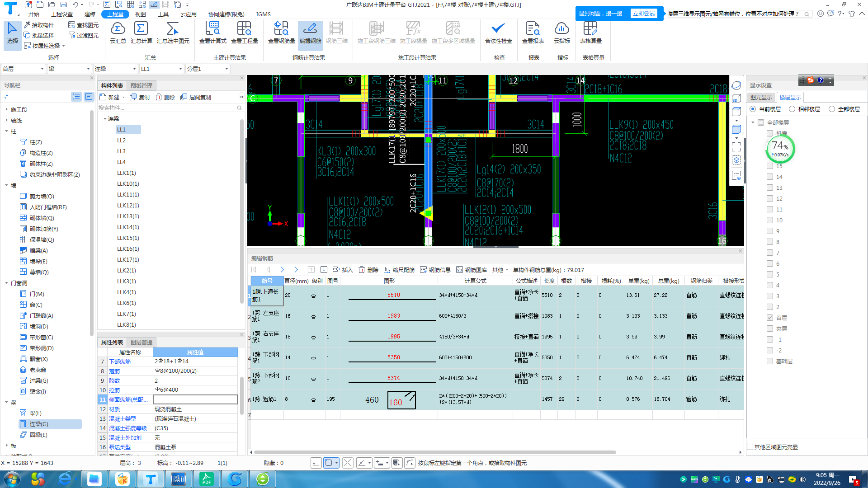Switch to 图层管理 tab in properties panel

(141, 342)
